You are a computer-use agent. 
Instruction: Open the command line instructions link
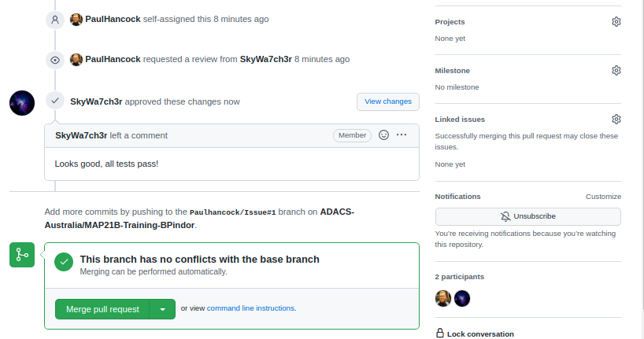click(250, 308)
